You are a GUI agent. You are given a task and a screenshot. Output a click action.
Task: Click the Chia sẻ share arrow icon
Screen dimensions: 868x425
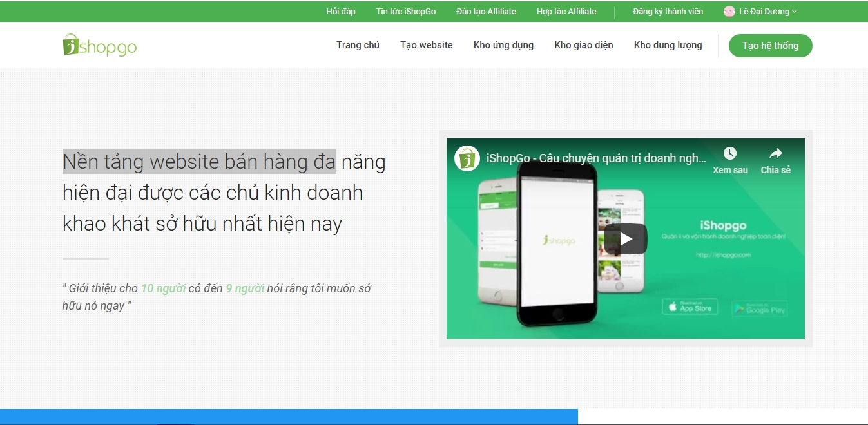click(x=776, y=153)
